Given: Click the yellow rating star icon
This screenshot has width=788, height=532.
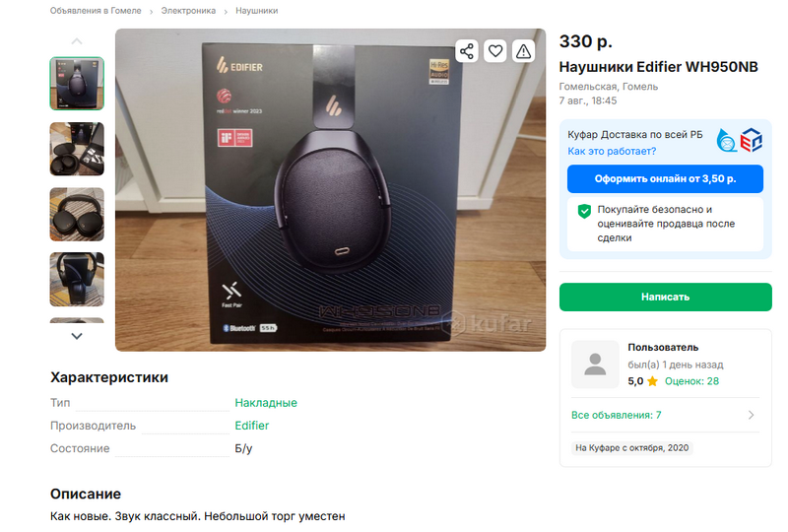Looking at the screenshot, I should coord(652,381).
